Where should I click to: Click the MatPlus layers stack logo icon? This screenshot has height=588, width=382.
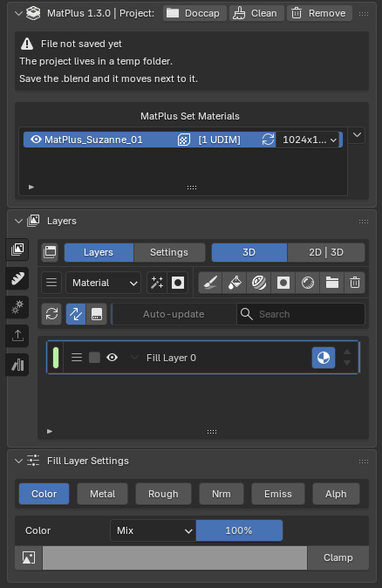(x=33, y=13)
